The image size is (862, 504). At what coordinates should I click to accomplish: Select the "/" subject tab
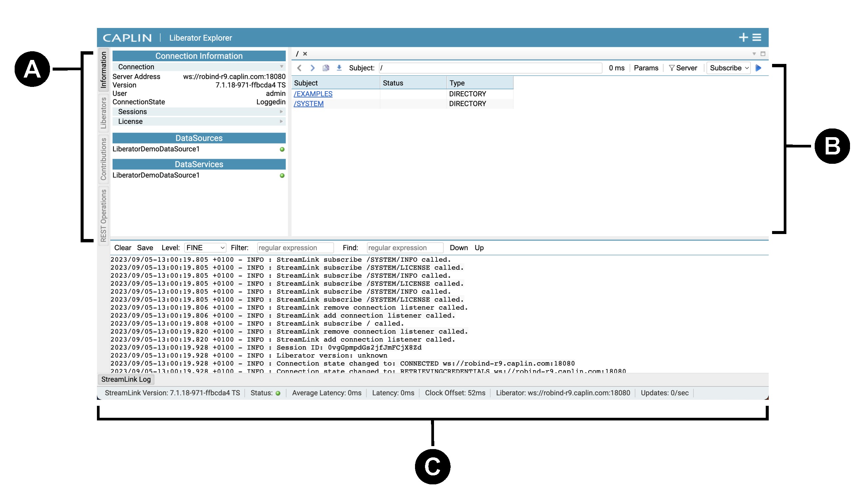coord(297,54)
